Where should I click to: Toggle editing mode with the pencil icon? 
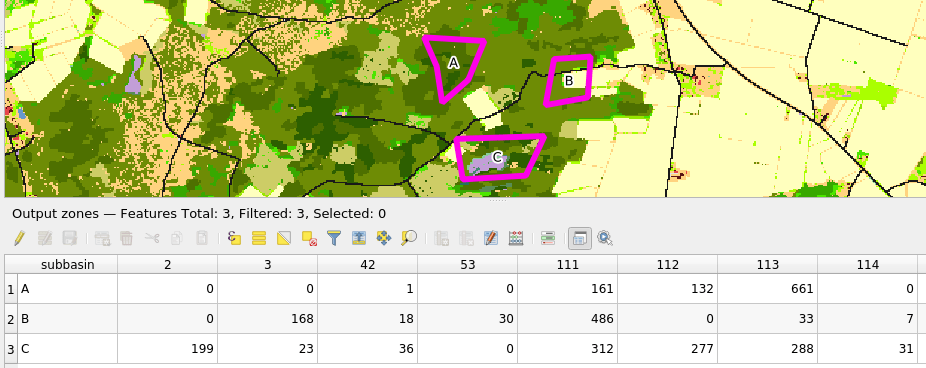click(19, 238)
